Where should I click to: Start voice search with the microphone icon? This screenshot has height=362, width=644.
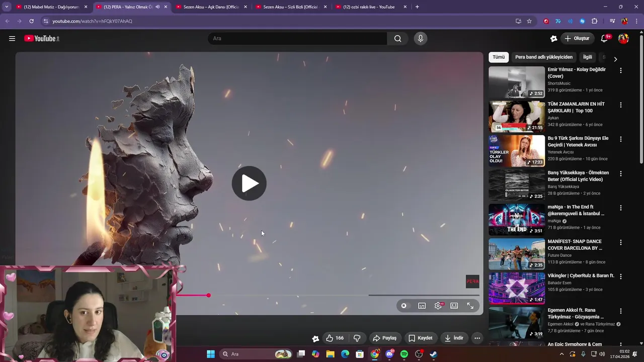(x=421, y=38)
